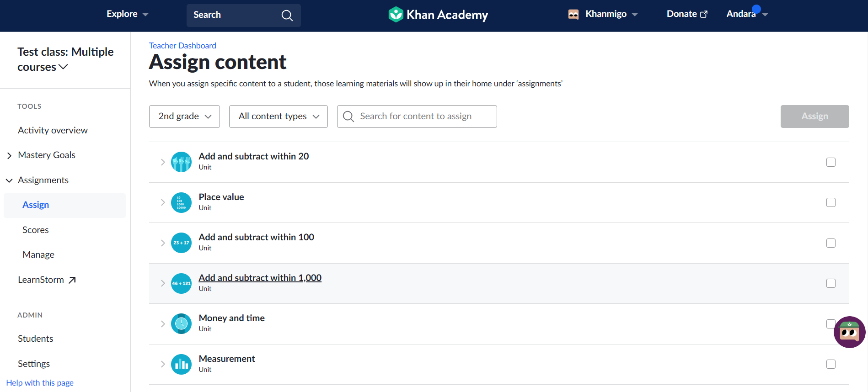The image size is (868, 392).
Task: Open Activity overview in the sidebar
Action: (53, 130)
